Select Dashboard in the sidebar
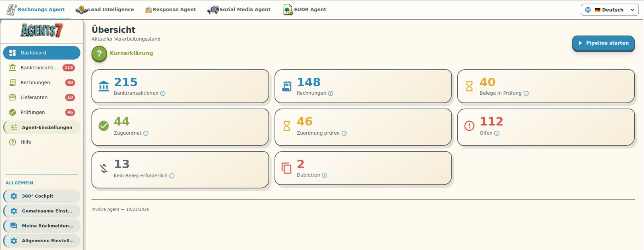The image size is (644, 250). coord(42,53)
